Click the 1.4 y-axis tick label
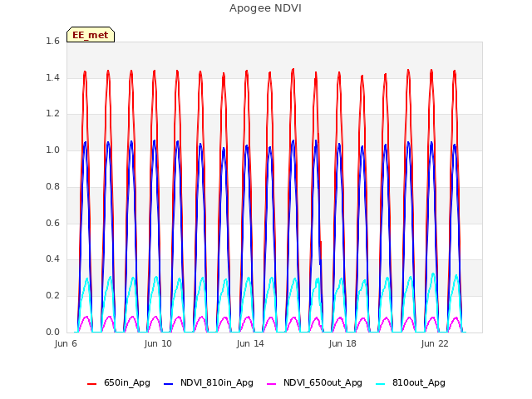 click(52, 77)
